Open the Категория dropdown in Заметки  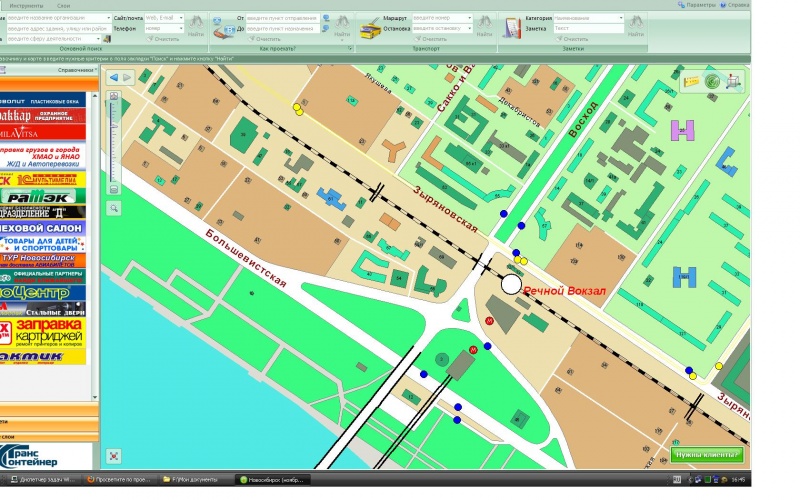(621, 18)
